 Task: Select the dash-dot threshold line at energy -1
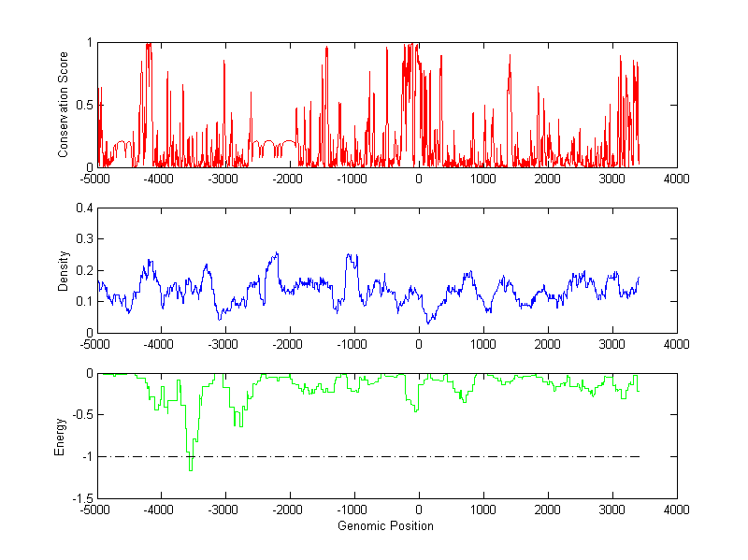point(374,456)
